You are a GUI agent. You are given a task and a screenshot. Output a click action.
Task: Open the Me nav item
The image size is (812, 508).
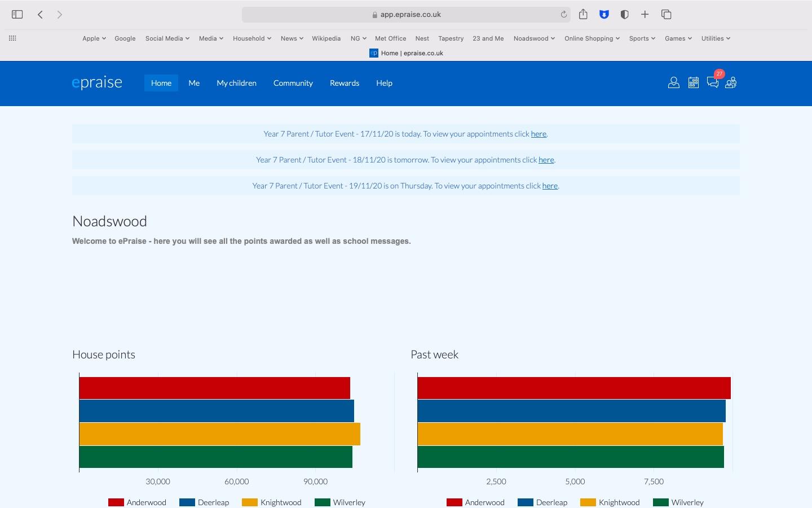click(194, 83)
